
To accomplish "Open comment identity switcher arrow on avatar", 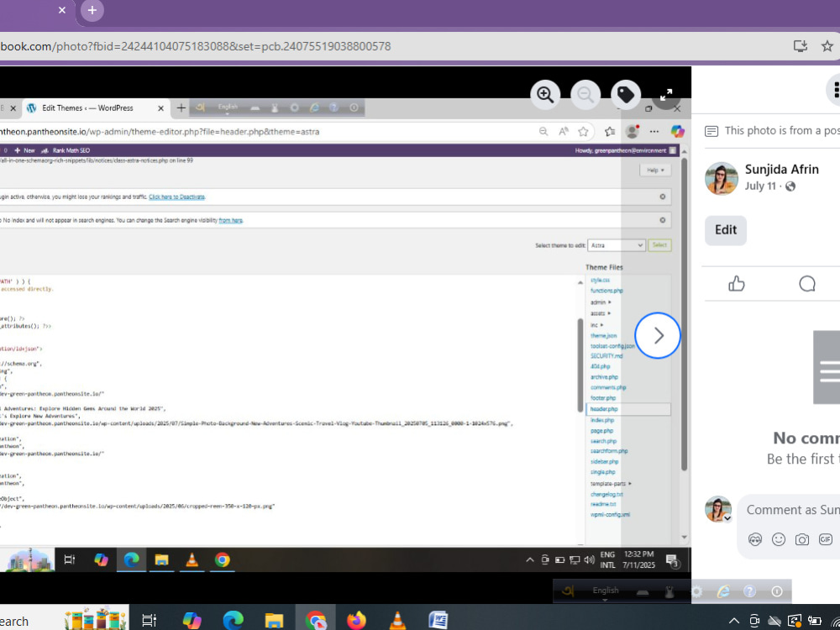I will coord(727,518).
